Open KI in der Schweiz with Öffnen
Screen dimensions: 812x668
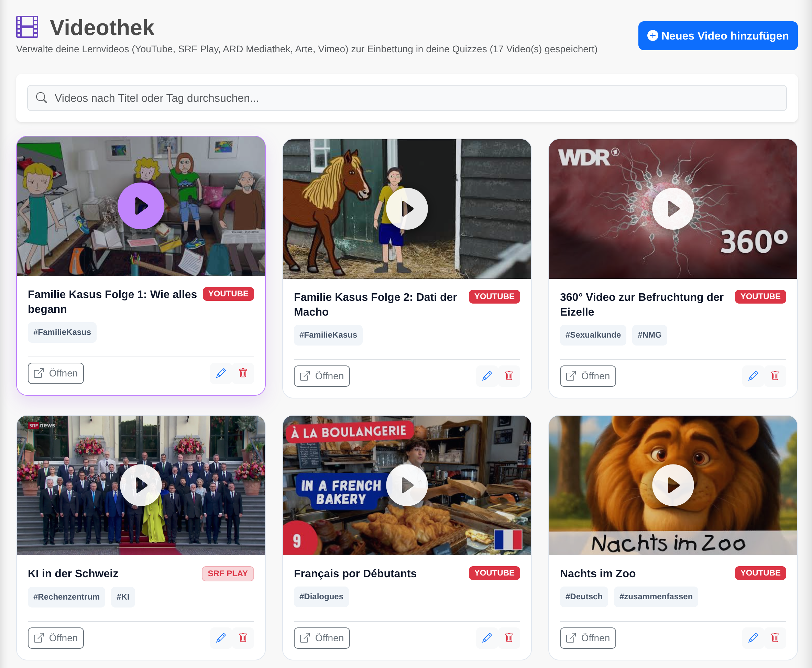point(56,638)
